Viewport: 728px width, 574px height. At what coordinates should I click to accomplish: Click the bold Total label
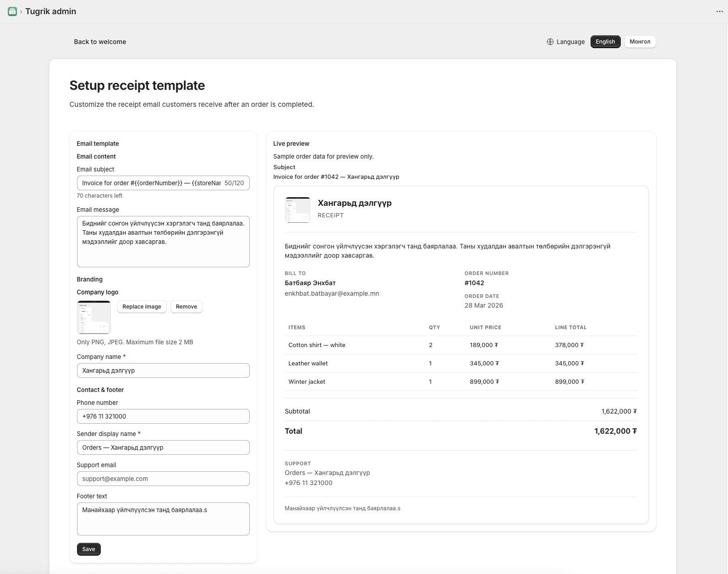coord(293,431)
